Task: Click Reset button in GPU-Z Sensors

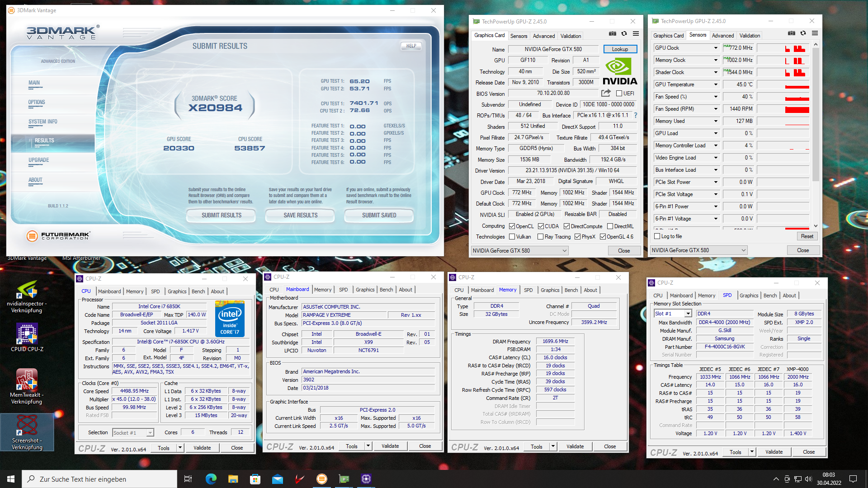Action: pos(807,236)
